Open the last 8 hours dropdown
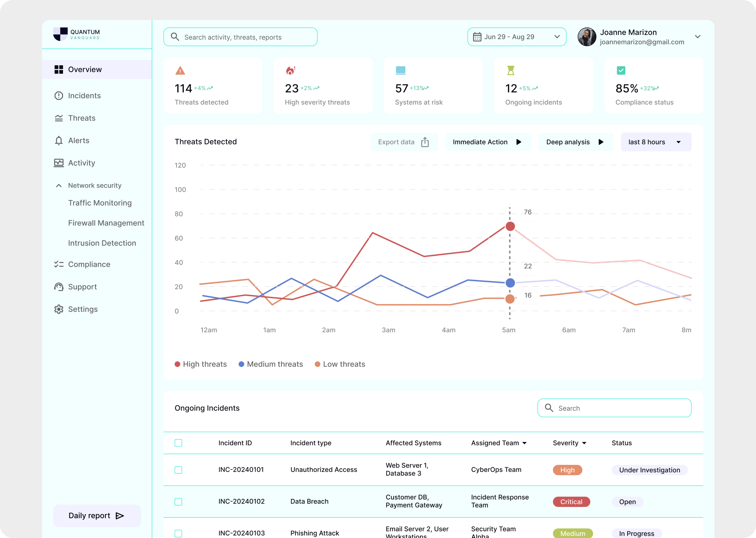 (656, 142)
